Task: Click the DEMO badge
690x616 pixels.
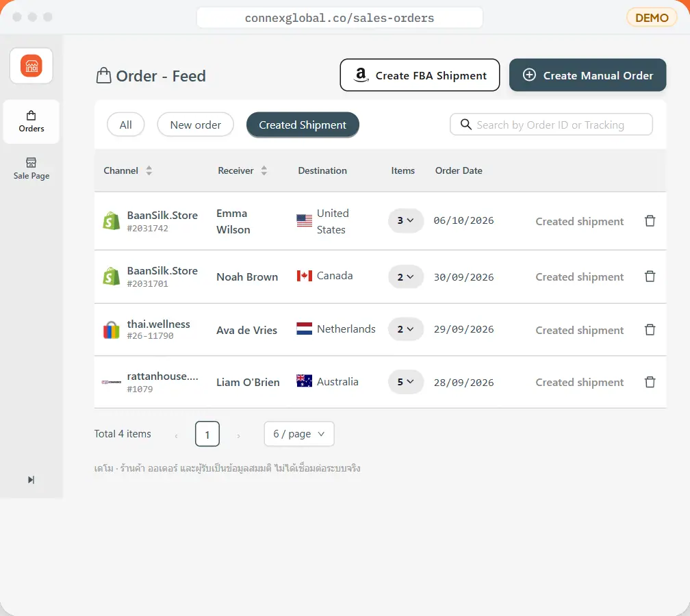Action: 652,18
